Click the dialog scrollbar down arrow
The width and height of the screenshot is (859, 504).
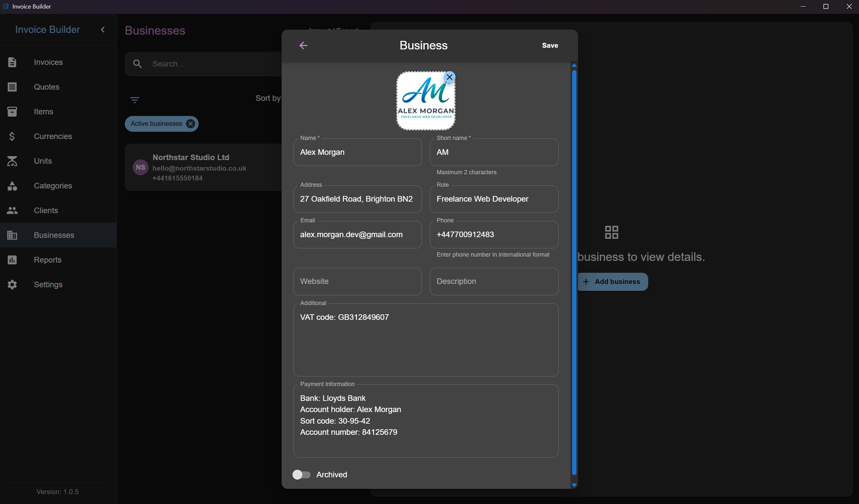click(574, 485)
